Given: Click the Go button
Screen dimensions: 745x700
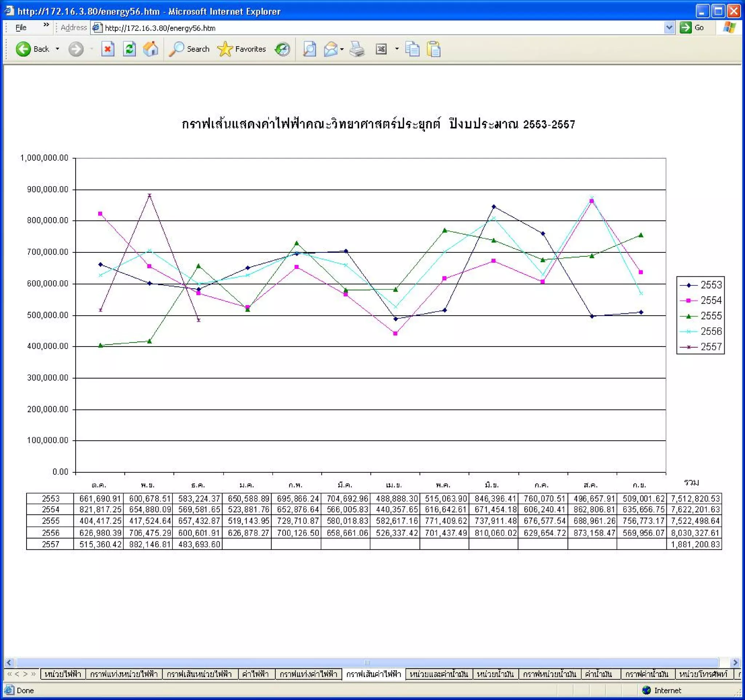Looking at the screenshot, I should point(692,28).
